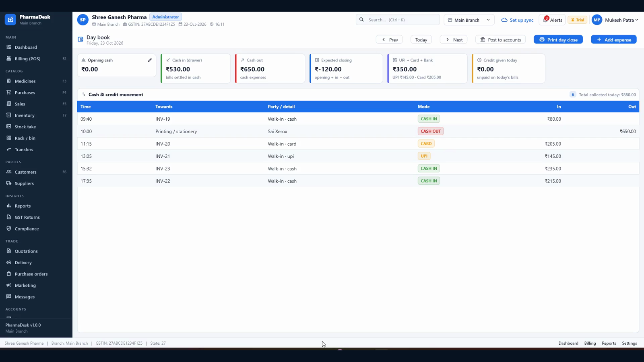Click footer Reports link
Screen dimensions: 644x362
pos(609,343)
